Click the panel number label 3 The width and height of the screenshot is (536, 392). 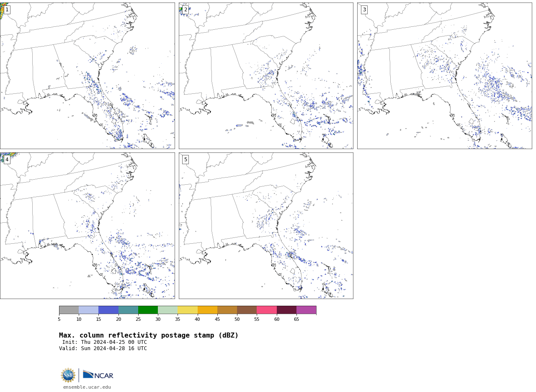click(x=364, y=10)
